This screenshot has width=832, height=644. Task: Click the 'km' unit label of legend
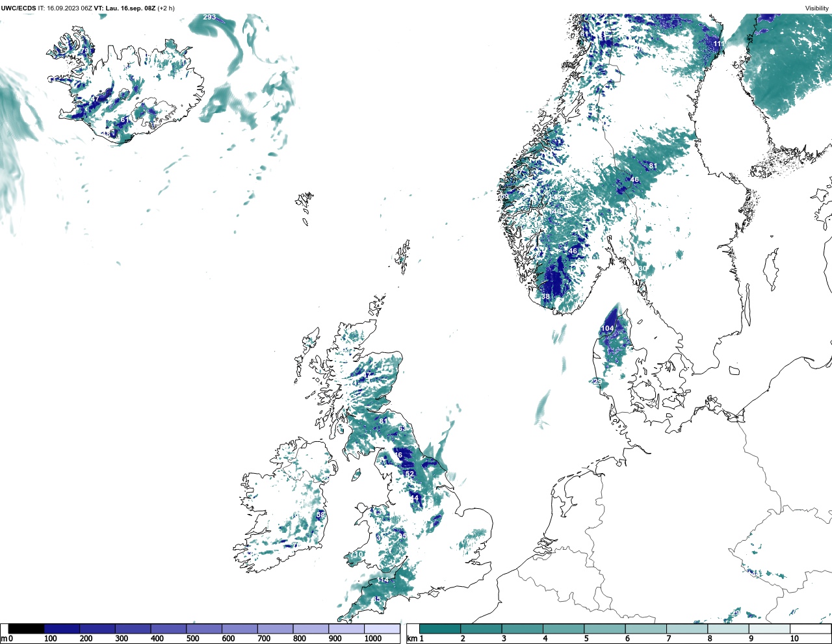[411, 639]
